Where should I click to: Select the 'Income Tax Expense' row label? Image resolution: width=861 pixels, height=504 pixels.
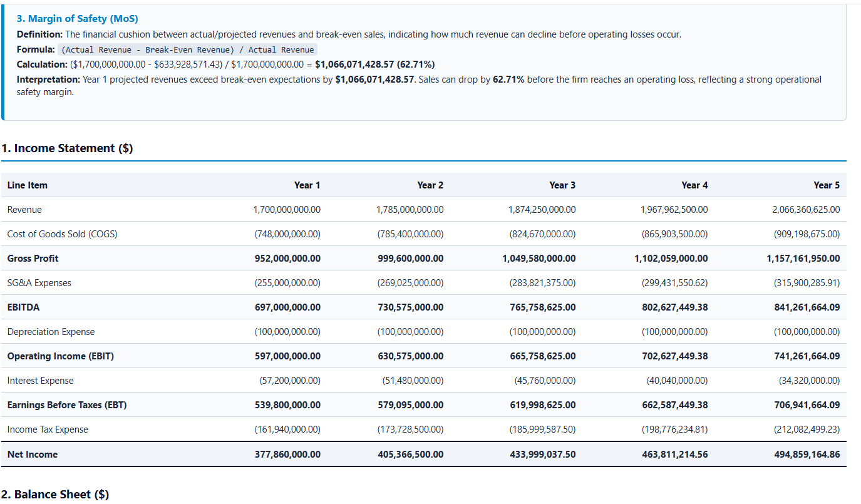point(48,429)
